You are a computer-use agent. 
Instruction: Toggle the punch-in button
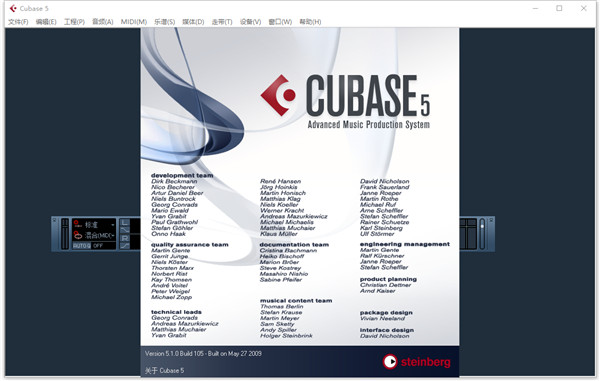[x=125, y=230]
